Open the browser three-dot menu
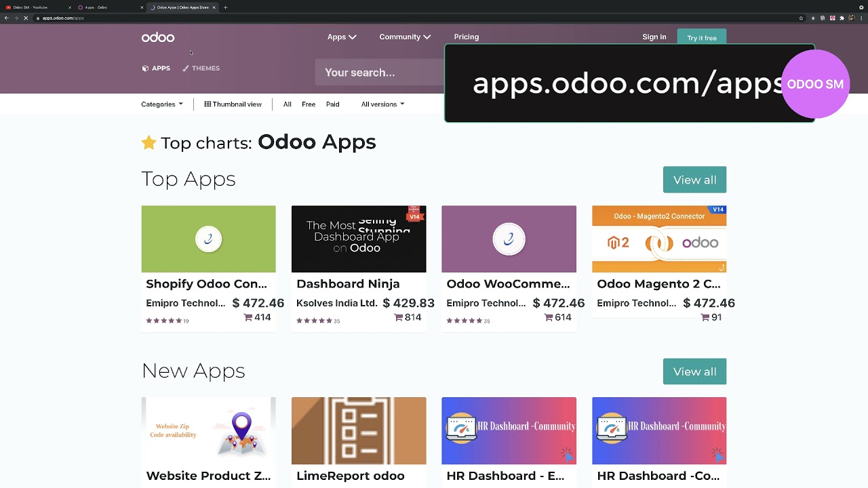This screenshot has height=488, width=868. coord(861,18)
